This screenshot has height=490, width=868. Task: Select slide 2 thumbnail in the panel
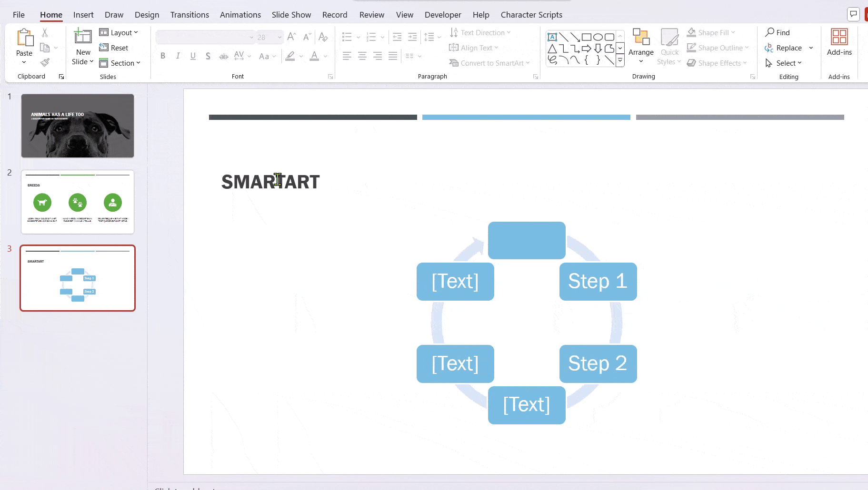point(78,202)
